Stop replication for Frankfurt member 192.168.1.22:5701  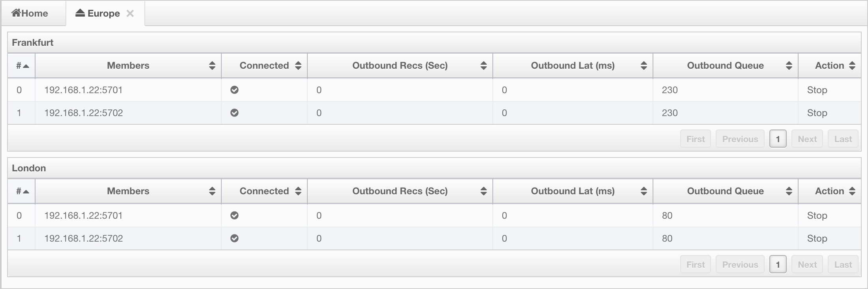817,90
